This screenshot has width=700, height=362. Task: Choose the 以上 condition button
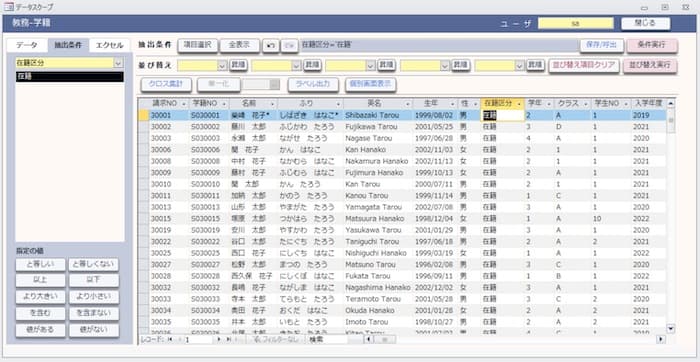(41, 281)
